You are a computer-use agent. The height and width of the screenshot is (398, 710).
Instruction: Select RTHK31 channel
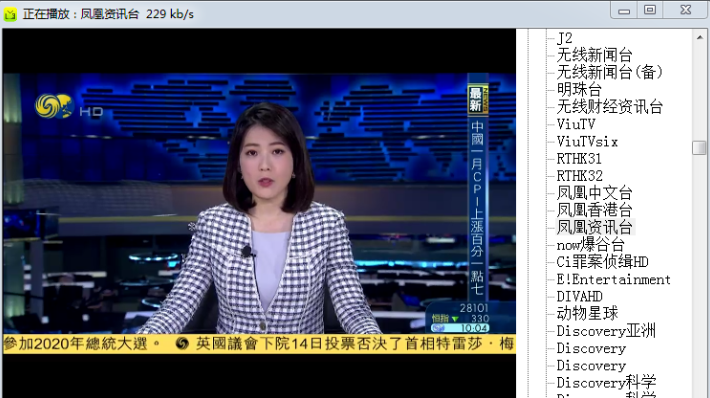[579, 158]
